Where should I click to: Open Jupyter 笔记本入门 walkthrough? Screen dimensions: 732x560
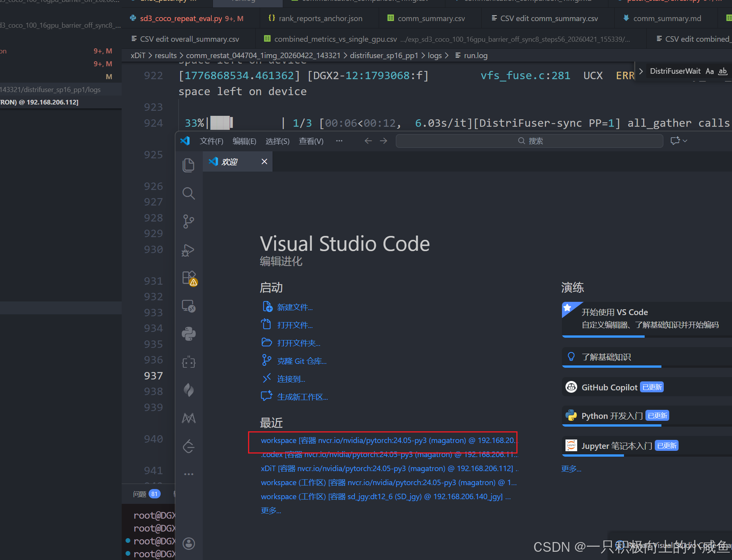(x=647, y=446)
